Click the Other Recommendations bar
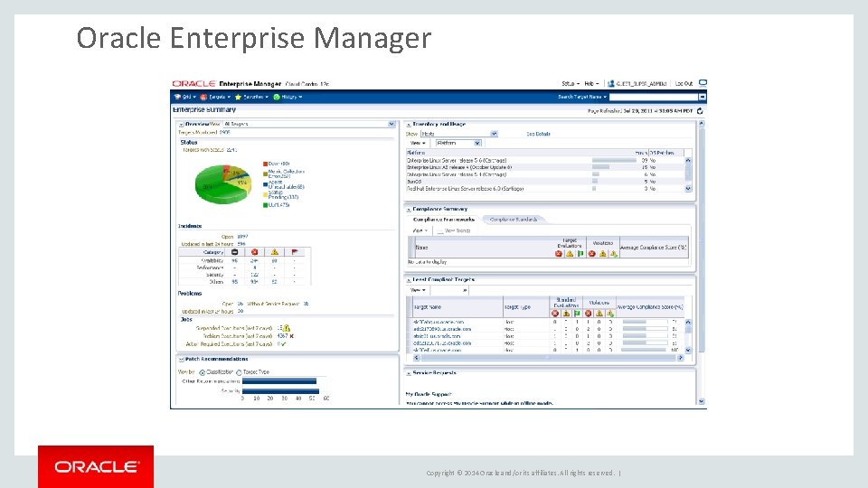868x488 pixels. (279, 381)
